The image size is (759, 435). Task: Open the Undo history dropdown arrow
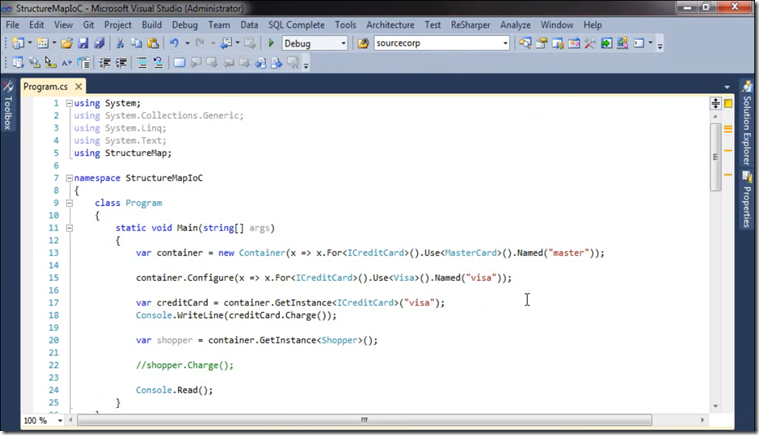187,43
